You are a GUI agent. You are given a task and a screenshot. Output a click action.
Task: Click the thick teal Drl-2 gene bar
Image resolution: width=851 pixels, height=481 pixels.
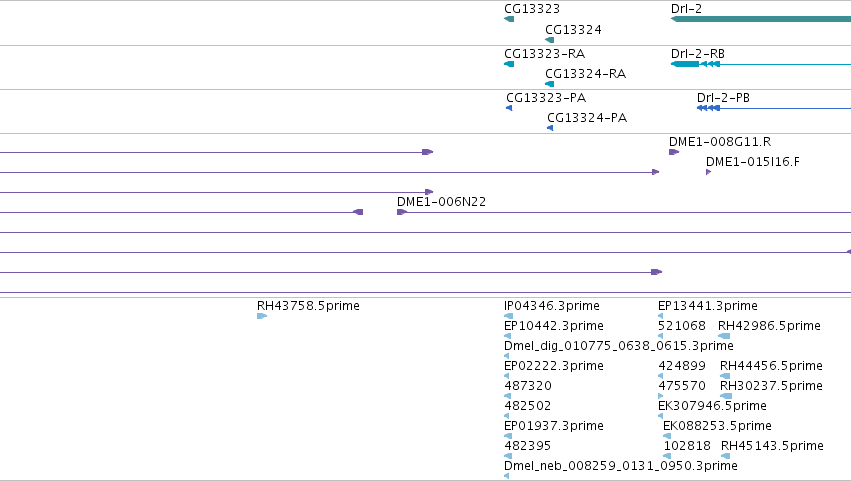pos(761,19)
